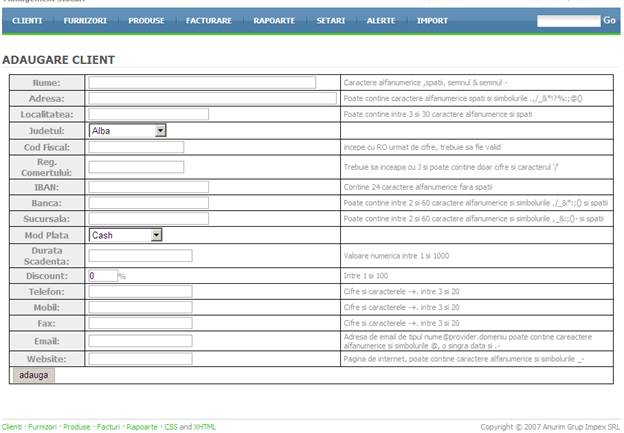Click the adauga submit button

coord(33,375)
